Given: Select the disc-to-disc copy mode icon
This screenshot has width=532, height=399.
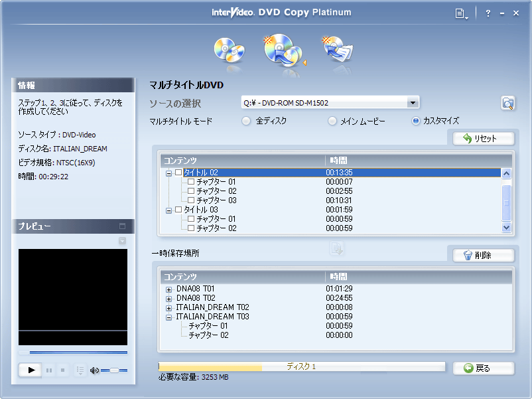Looking at the screenshot, I should [230, 50].
